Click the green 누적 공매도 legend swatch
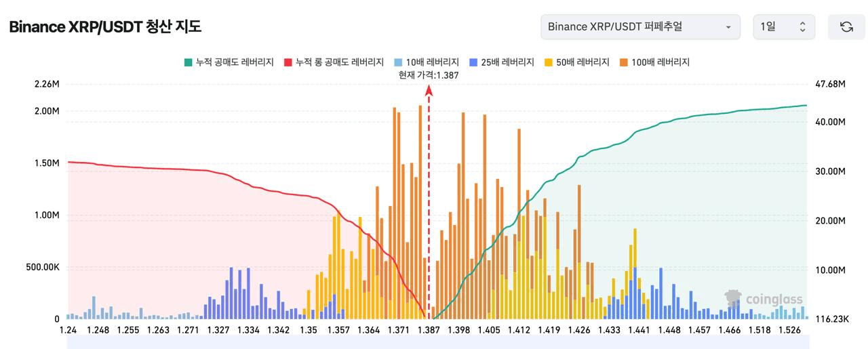Image resolution: width=868 pixels, height=349 pixels. [188, 62]
